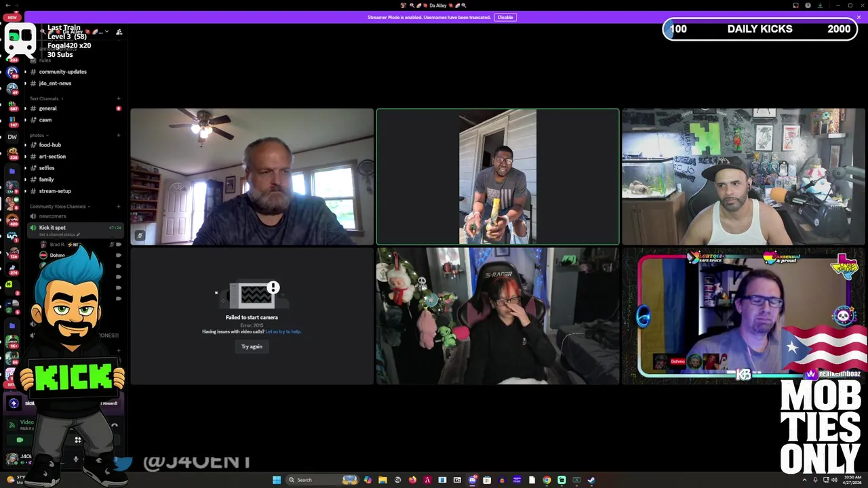
Task: Open Microsoft Store from the taskbar
Action: [x=487, y=480]
